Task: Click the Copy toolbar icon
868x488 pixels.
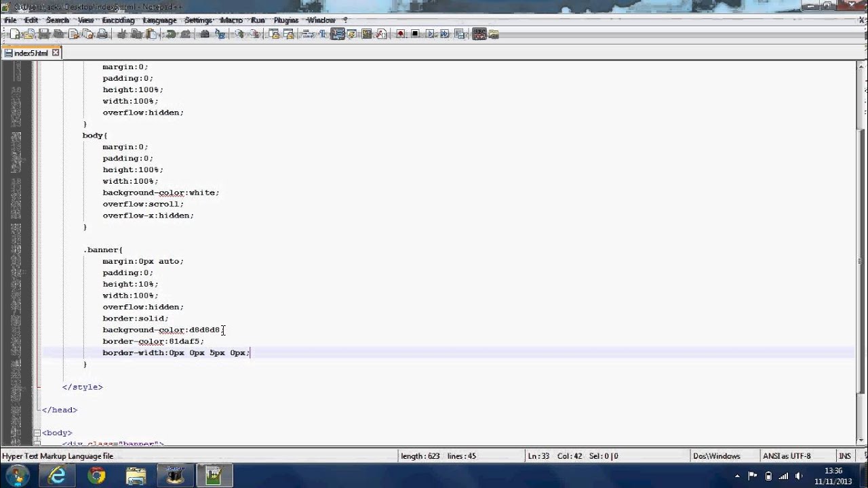Action: [x=137, y=34]
